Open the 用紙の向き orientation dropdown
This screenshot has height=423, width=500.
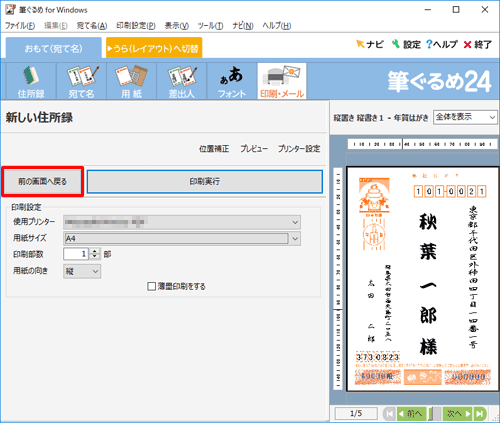82,271
